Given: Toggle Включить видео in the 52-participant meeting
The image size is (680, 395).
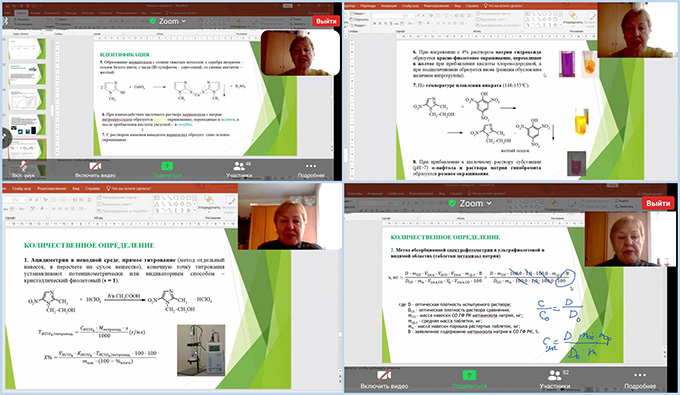Looking at the screenshot, I should (x=384, y=380).
